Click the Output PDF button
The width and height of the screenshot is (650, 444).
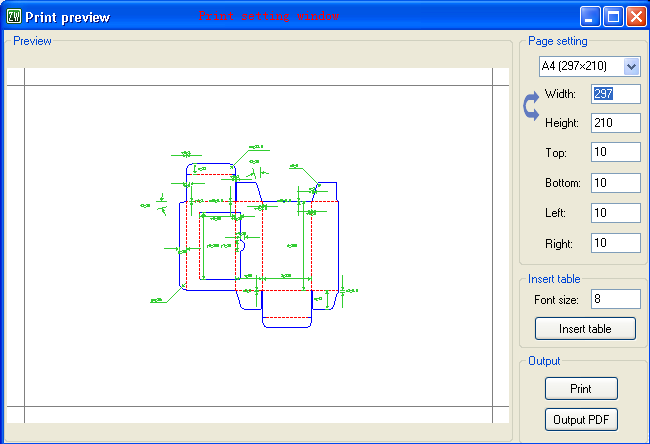pyautogui.click(x=581, y=420)
